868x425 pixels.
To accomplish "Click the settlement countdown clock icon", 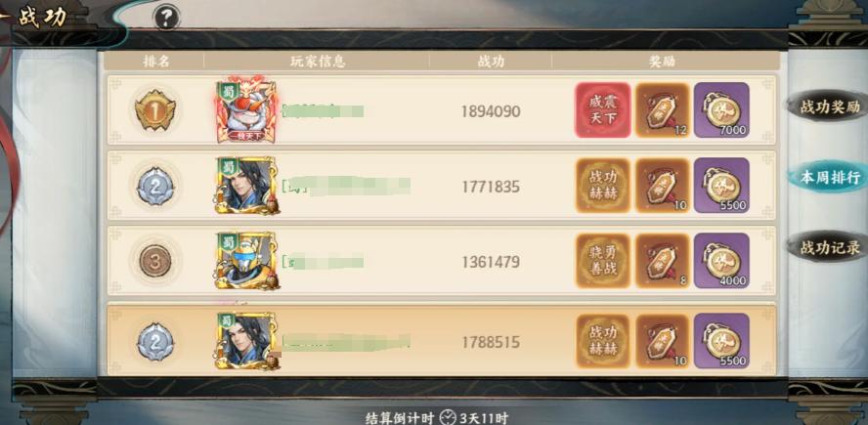I will coord(448,417).
